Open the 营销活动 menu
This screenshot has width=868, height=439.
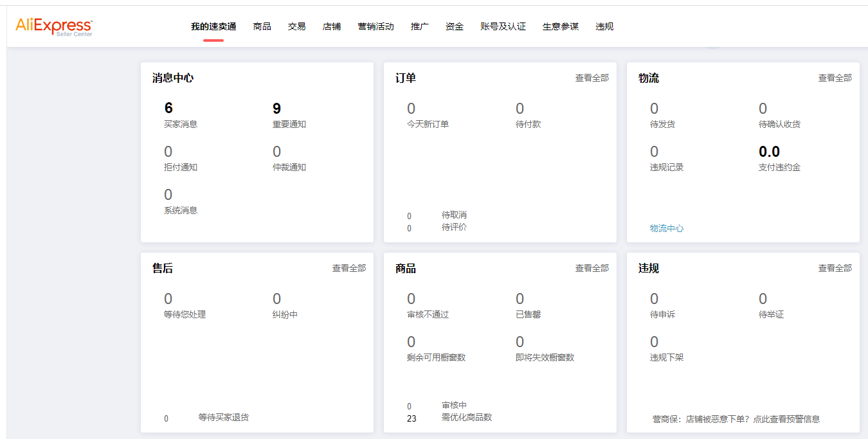tap(375, 26)
